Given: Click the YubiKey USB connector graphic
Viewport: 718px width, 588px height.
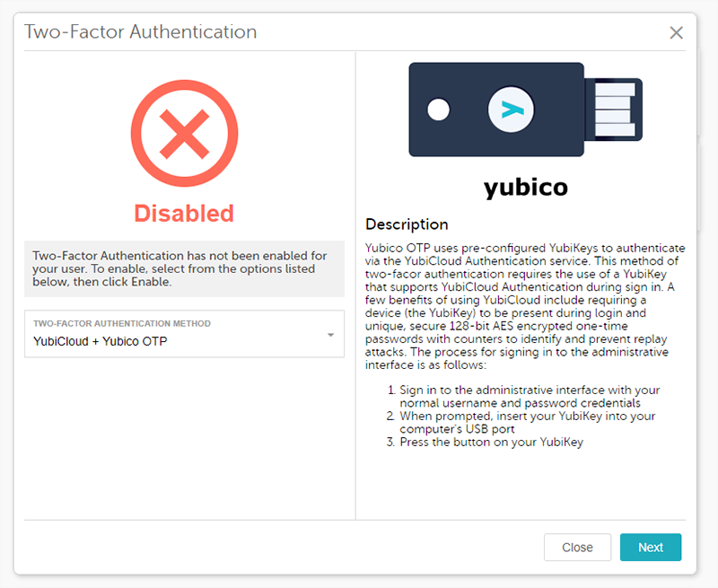Looking at the screenshot, I should click(x=614, y=110).
